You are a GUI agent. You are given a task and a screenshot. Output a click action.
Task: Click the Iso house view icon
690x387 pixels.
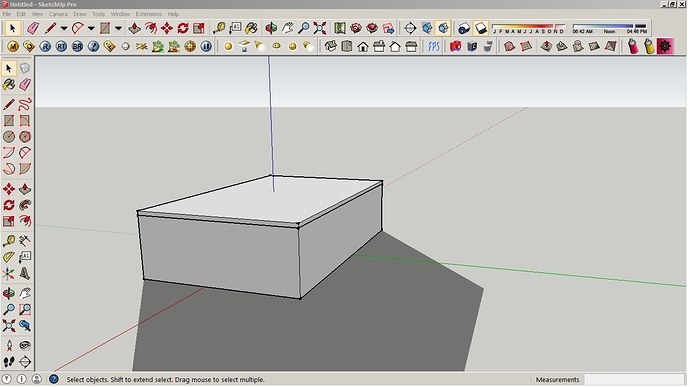(x=330, y=46)
